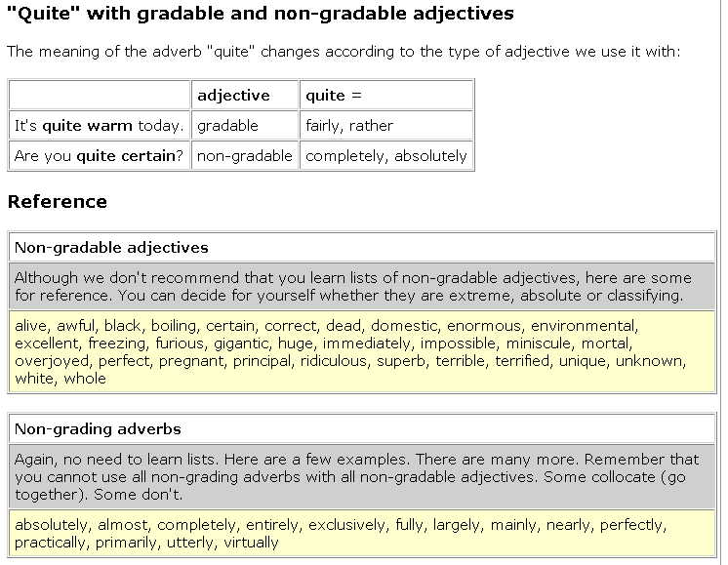Click the "fairly, rather" table cell
This screenshot has height=565, width=728.
point(349,125)
